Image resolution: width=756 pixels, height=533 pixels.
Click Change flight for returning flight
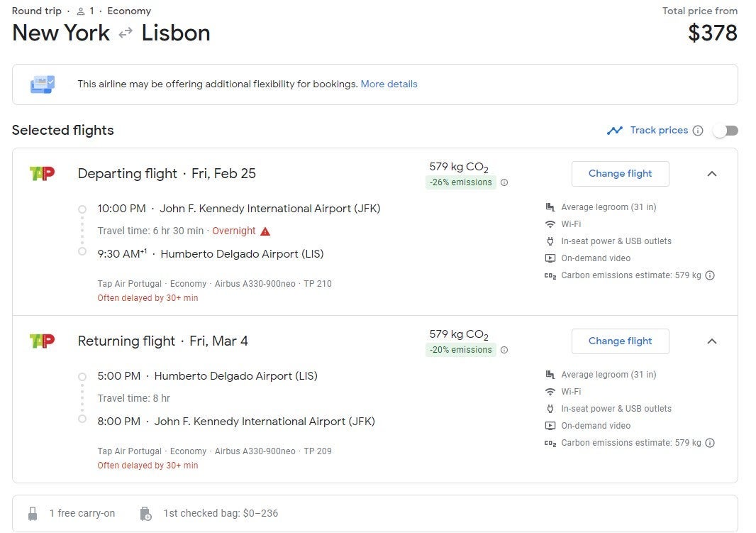[x=620, y=341]
